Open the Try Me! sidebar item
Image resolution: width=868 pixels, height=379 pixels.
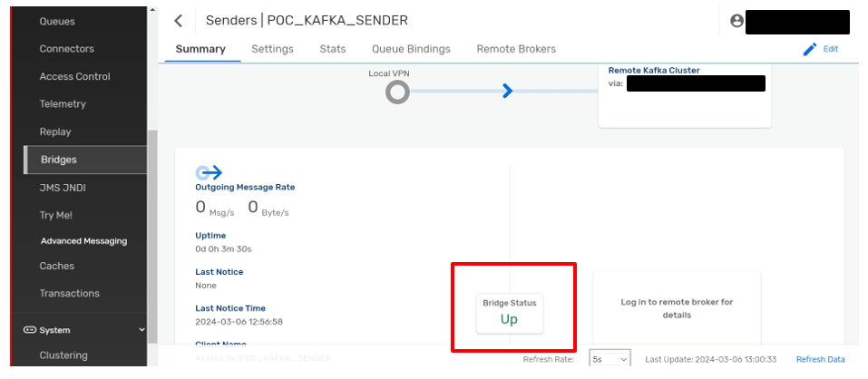pyautogui.click(x=56, y=215)
